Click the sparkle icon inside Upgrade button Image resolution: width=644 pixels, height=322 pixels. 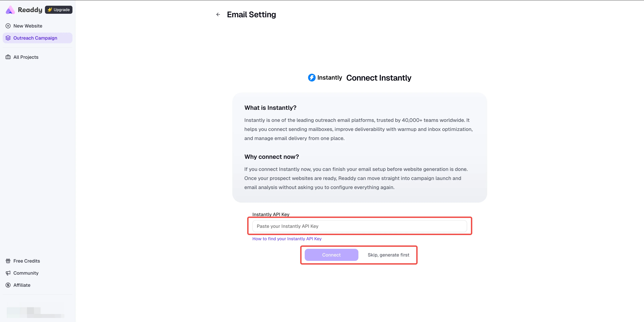pos(50,10)
